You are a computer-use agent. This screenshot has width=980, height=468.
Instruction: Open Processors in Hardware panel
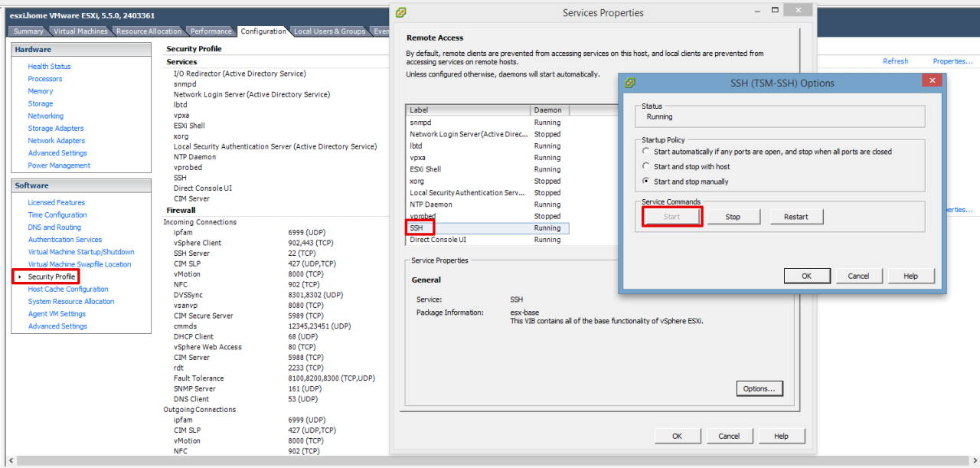(x=45, y=79)
